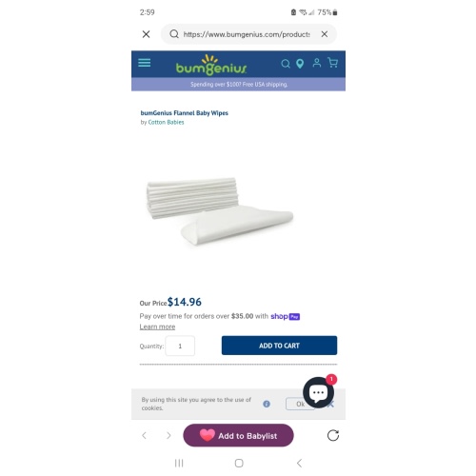Viewport: 476px width, 476px height.
Task: Open the chat bubble widget
Action: (318, 392)
